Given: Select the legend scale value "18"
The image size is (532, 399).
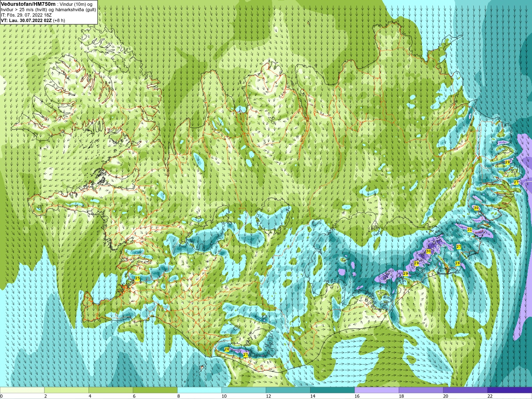Looking at the screenshot, I should (x=401, y=397).
